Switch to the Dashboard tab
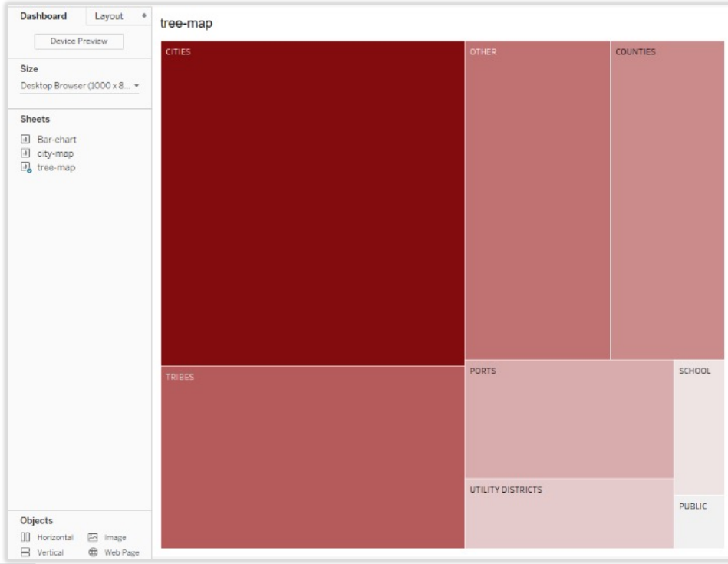The image size is (728, 564). [43, 16]
